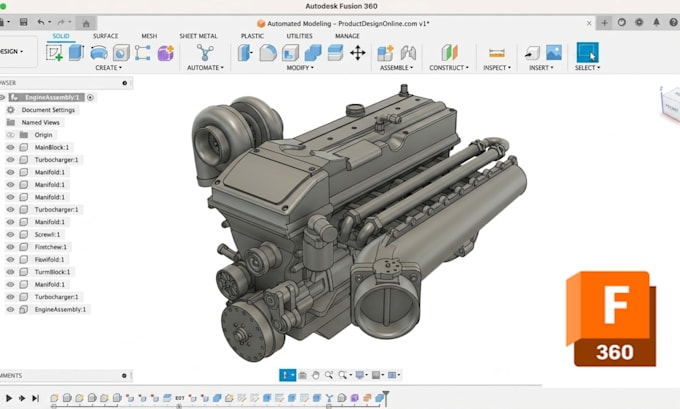Viewport: 680px width, 409px height.
Task: Switch to the SHEET METAL tab
Action: (198, 36)
